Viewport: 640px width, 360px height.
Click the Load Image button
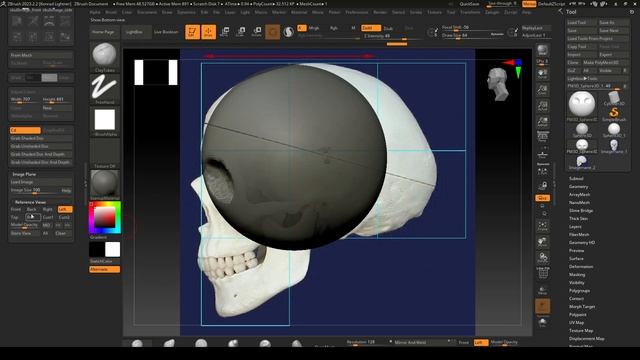(x=41, y=182)
